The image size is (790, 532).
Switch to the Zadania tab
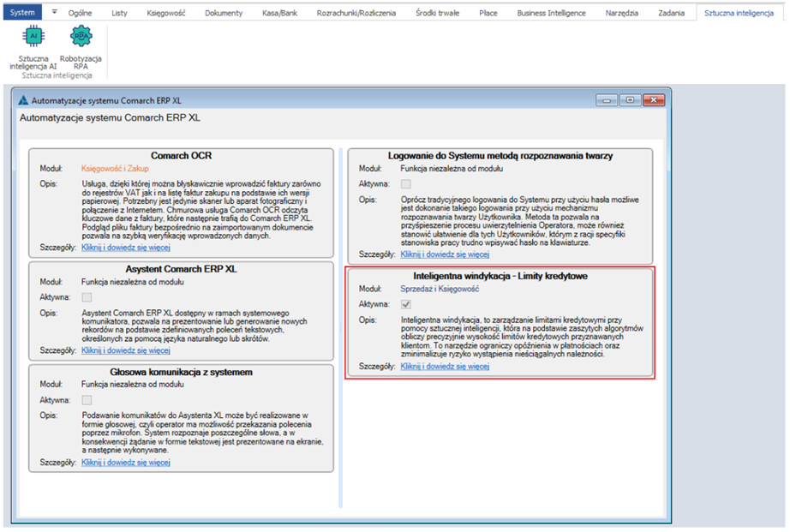671,13
